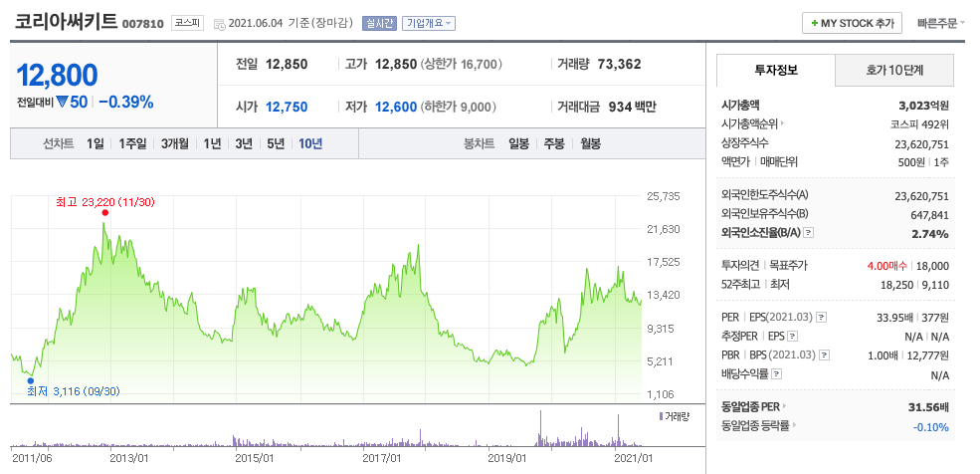The width and height of the screenshot is (980, 474).
Task: Click the 코스피 492위 ranking value
Action: point(920,123)
